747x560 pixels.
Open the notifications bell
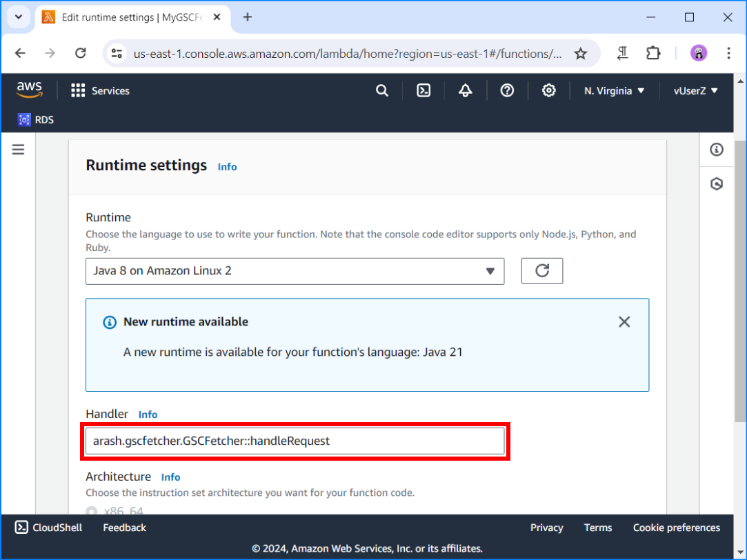coord(465,90)
